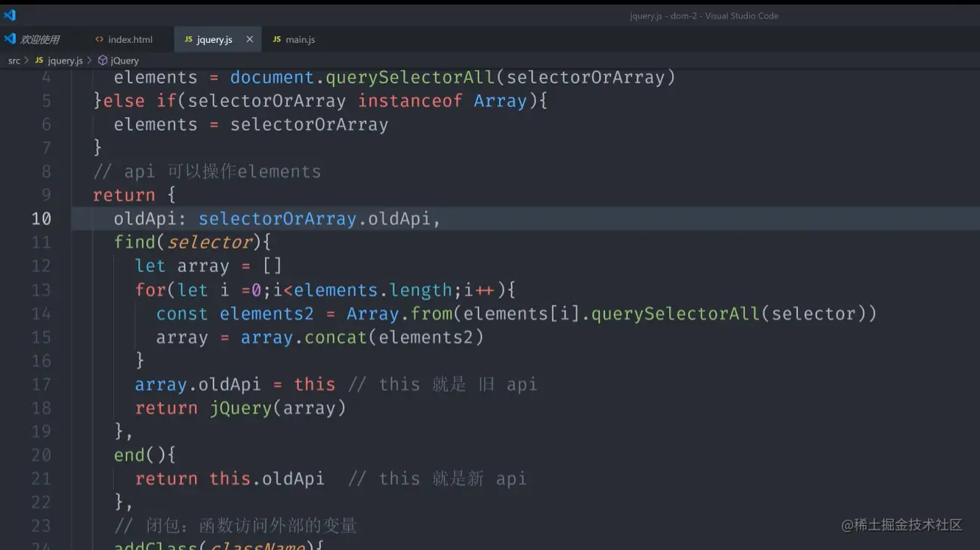
Task: Click the comment "// this 就是新 api"
Action: point(437,478)
